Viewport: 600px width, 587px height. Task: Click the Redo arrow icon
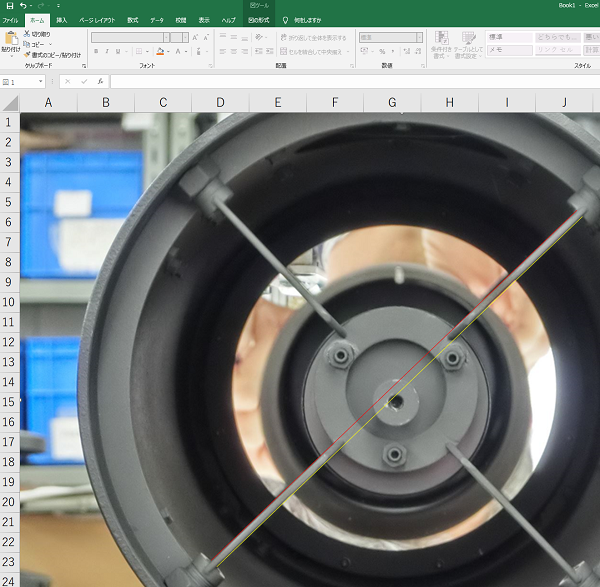tap(41, 5)
